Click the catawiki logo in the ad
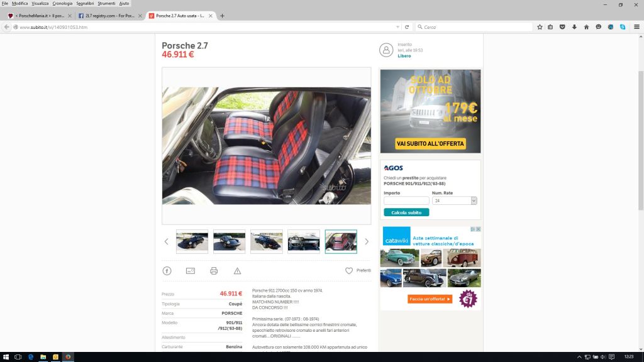Image resolution: width=644 pixels, height=362 pixels. tap(396, 237)
